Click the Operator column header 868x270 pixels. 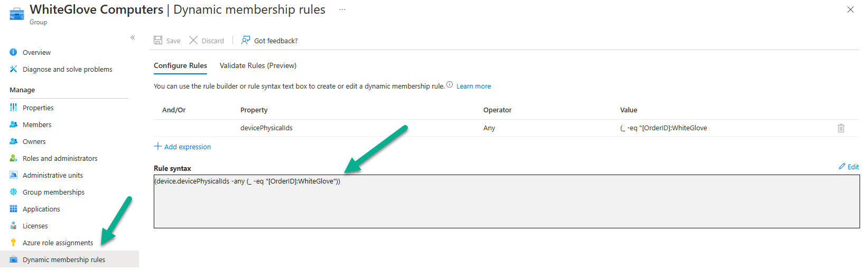point(498,110)
